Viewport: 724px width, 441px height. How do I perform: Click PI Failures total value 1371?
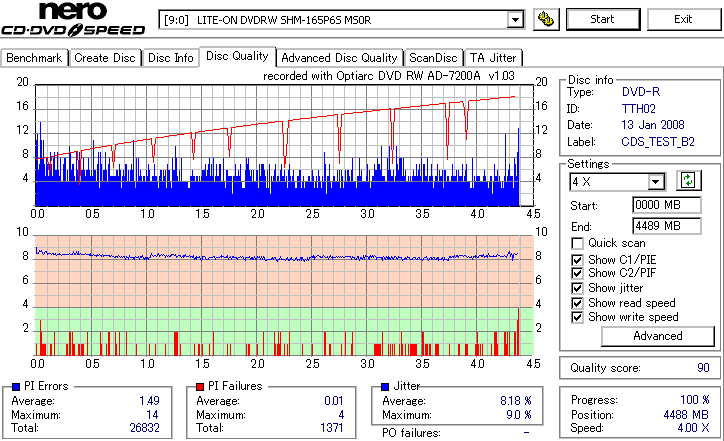(332, 428)
